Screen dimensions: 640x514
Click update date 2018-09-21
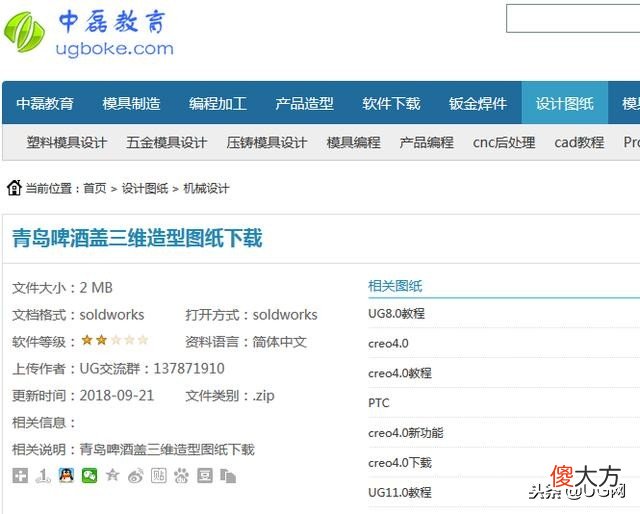[x=117, y=396]
